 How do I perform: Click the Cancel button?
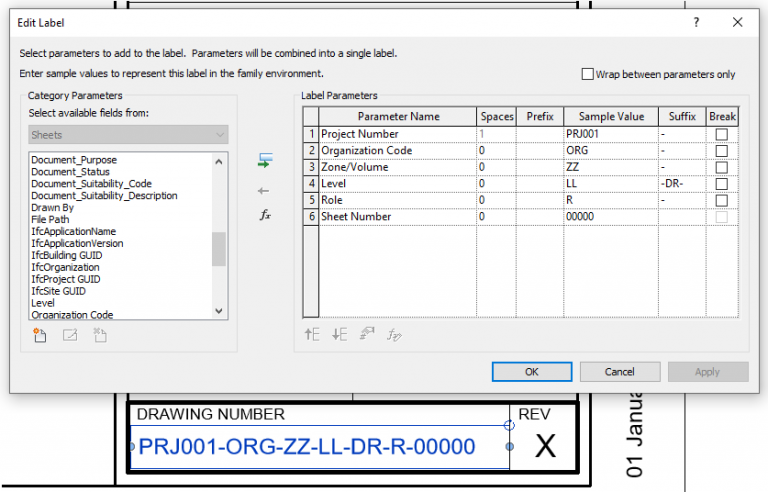[620, 372]
